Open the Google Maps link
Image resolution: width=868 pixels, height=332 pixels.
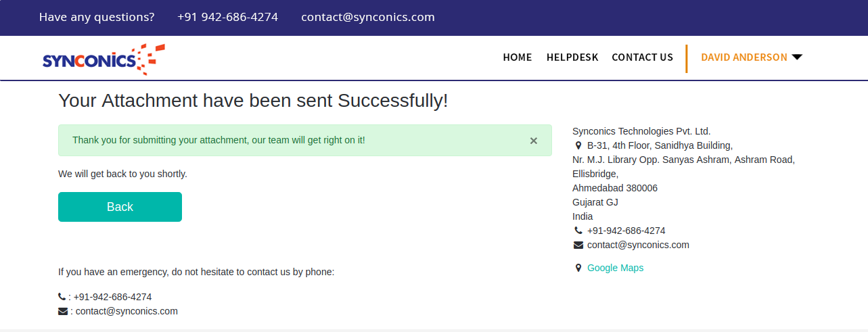point(615,268)
